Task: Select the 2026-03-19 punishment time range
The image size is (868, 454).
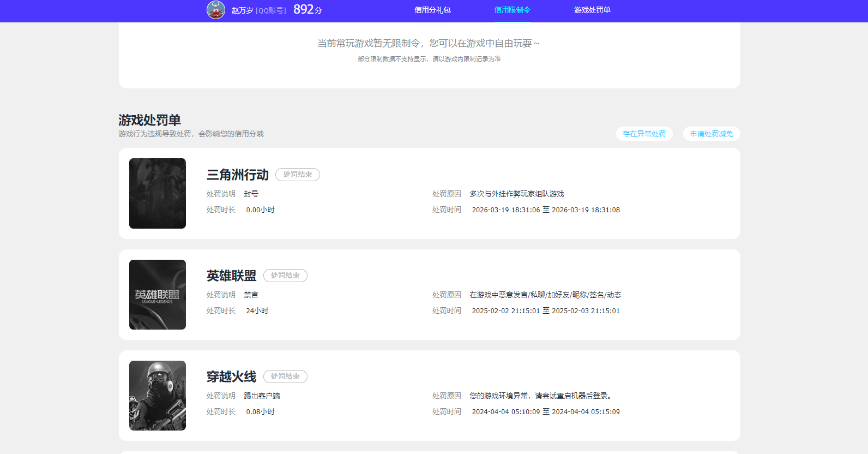Action: pyautogui.click(x=546, y=210)
